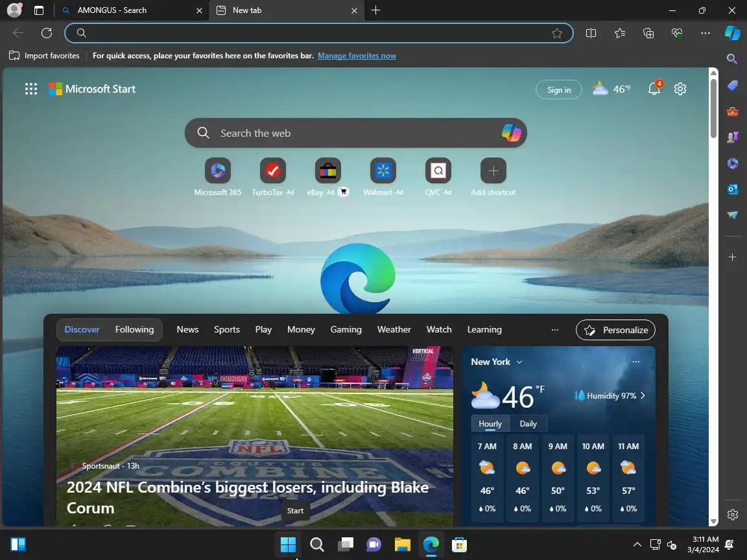Focus the browser address bar

(319, 33)
